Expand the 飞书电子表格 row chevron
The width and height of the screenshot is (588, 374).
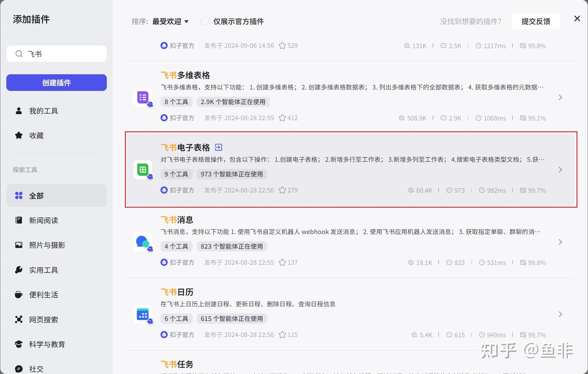[x=560, y=170]
